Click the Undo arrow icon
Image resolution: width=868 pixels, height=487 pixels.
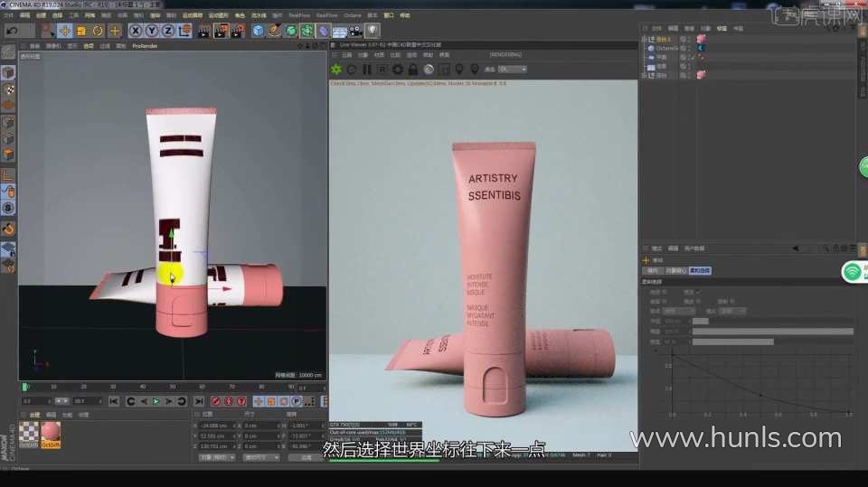click(x=12, y=31)
